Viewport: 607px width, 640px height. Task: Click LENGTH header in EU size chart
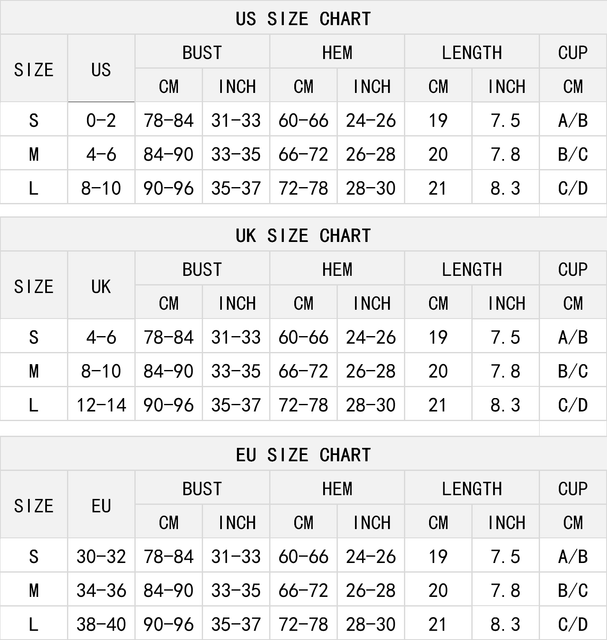(472, 489)
